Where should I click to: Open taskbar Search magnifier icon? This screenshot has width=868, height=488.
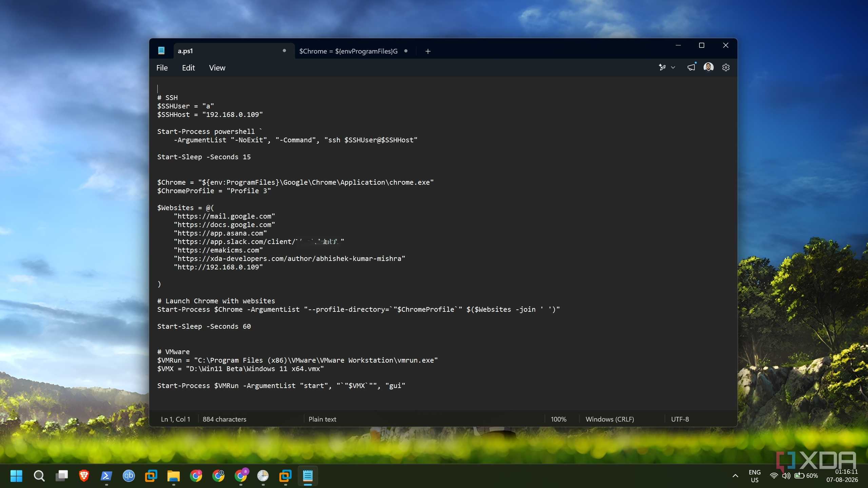click(x=39, y=476)
